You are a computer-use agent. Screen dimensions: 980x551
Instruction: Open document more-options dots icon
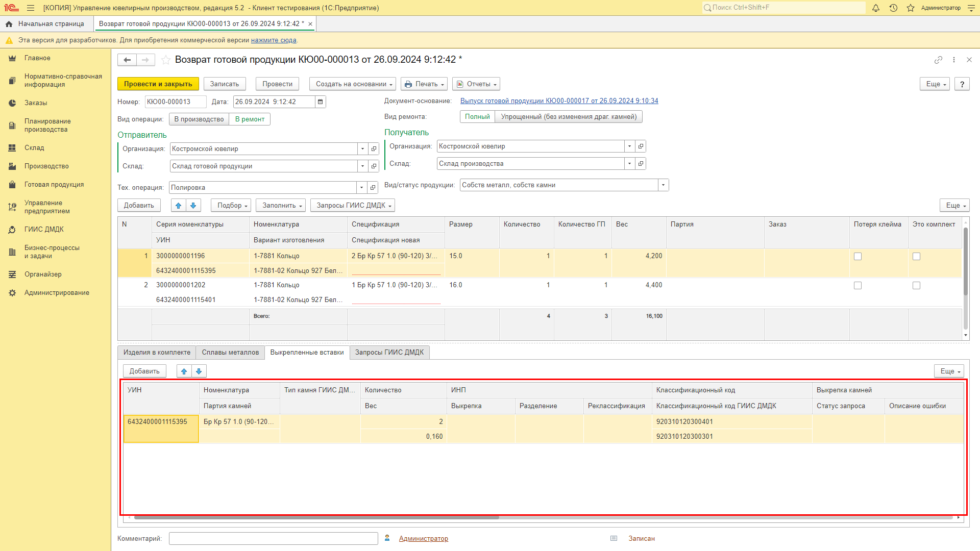[x=954, y=60]
